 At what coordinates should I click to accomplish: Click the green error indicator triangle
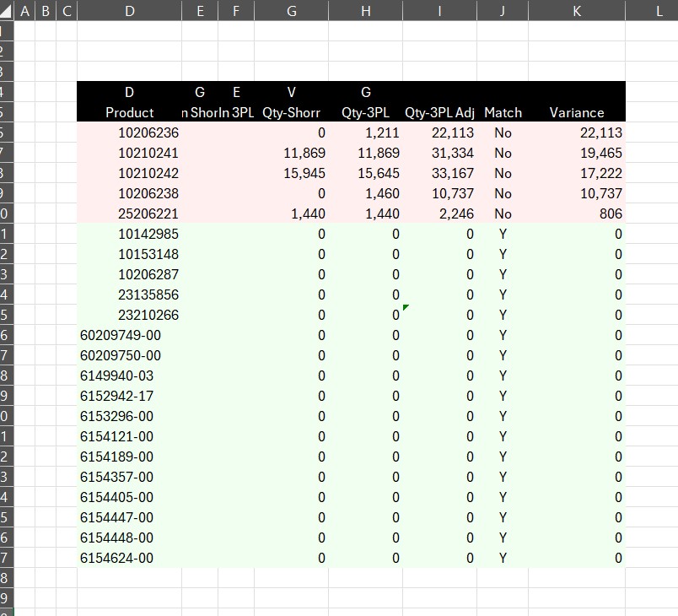coord(406,307)
